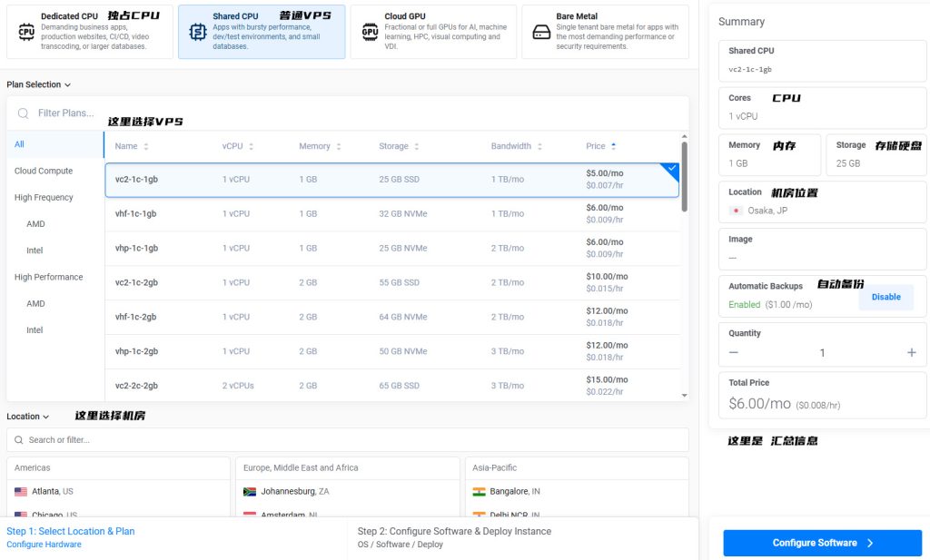This screenshot has height=560, width=930.
Task: Select the vc2-1c-2gb plan row
Action: click(x=392, y=282)
